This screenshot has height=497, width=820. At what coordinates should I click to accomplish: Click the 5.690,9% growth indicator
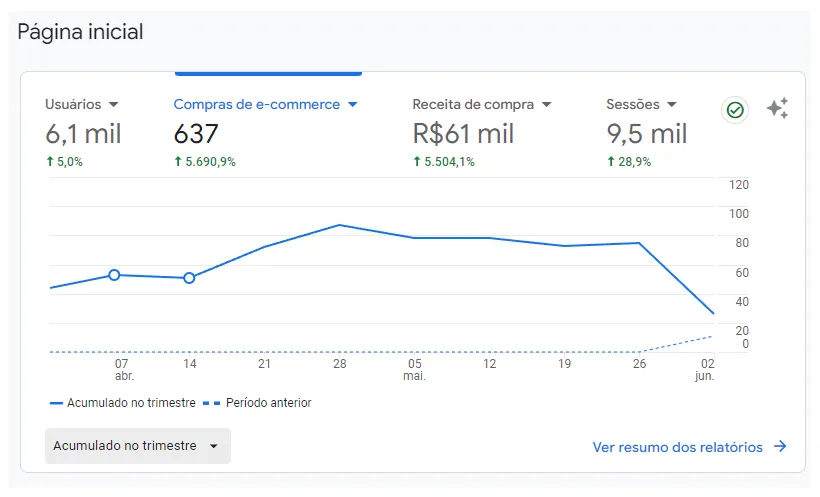[x=205, y=162]
